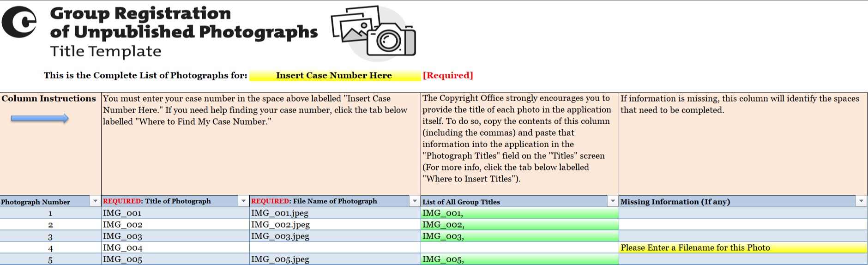Select green group title cell IMG_005,
This screenshot has width=868, height=265.
pyautogui.click(x=520, y=259)
